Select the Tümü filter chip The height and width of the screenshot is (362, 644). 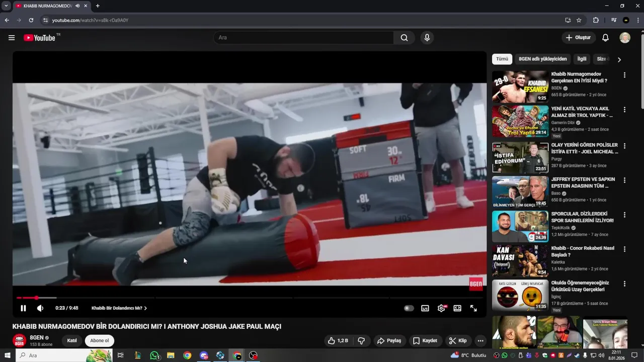click(x=502, y=59)
